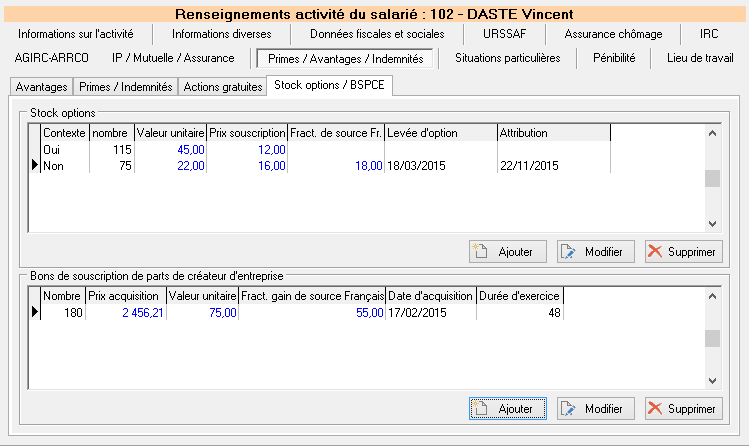Open IP / Mutuelle / Assurance tab
The width and height of the screenshot is (749, 446).
pos(174,58)
